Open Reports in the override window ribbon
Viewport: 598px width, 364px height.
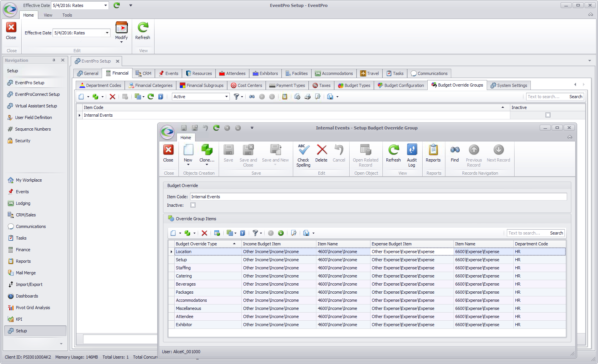tap(433, 153)
